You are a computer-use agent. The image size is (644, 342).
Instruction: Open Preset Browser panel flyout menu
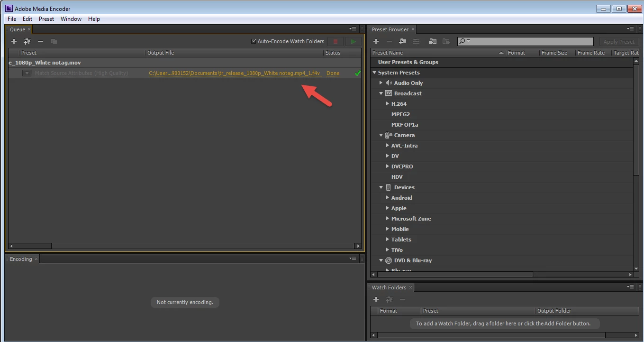pyautogui.click(x=630, y=29)
